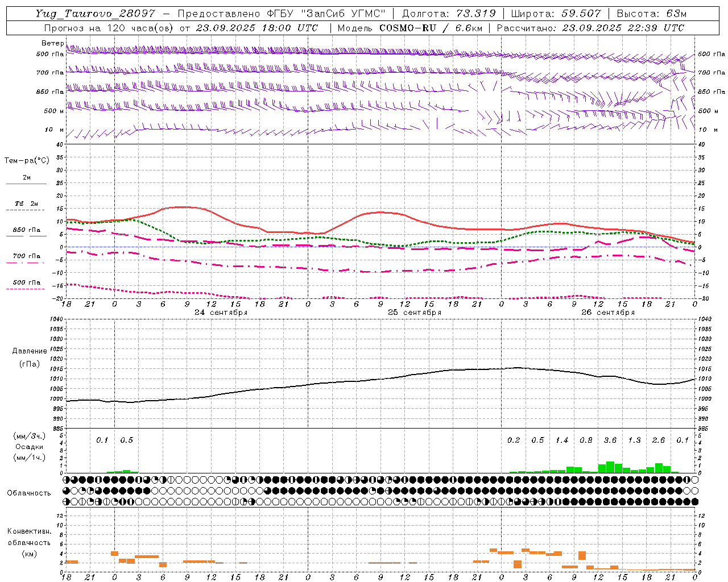
Task: Click the 2.6 three-hour precipitation value
Action: (x=659, y=440)
